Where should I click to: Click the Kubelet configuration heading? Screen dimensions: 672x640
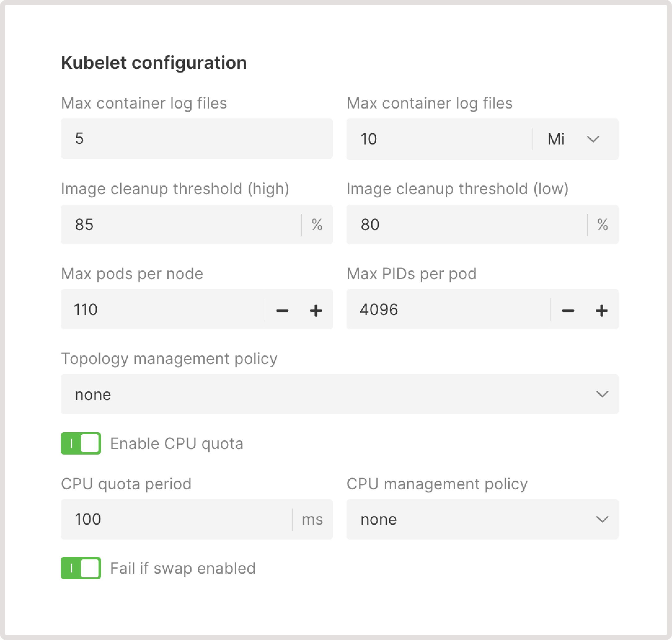(154, 62)
